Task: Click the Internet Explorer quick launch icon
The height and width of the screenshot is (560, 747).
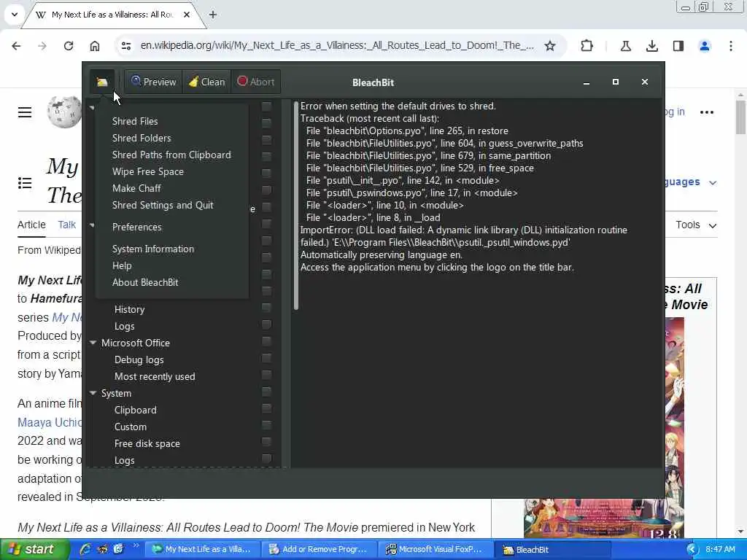Action: pos(86,549)
